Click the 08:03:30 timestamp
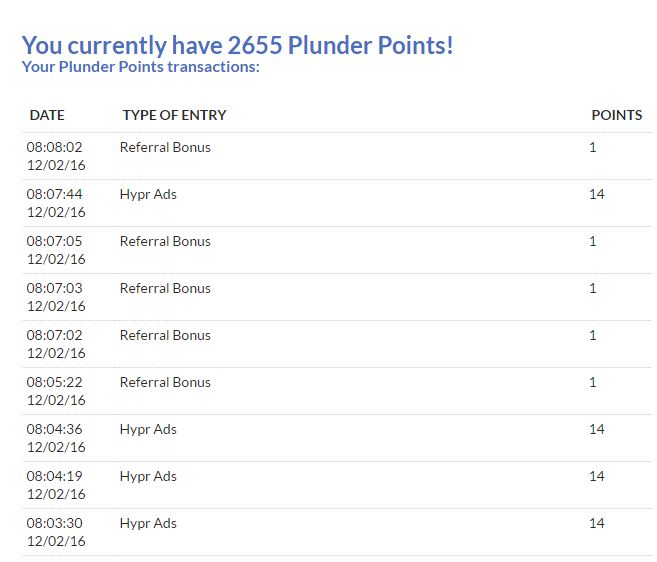657x562 pixels. coord(54,523)
